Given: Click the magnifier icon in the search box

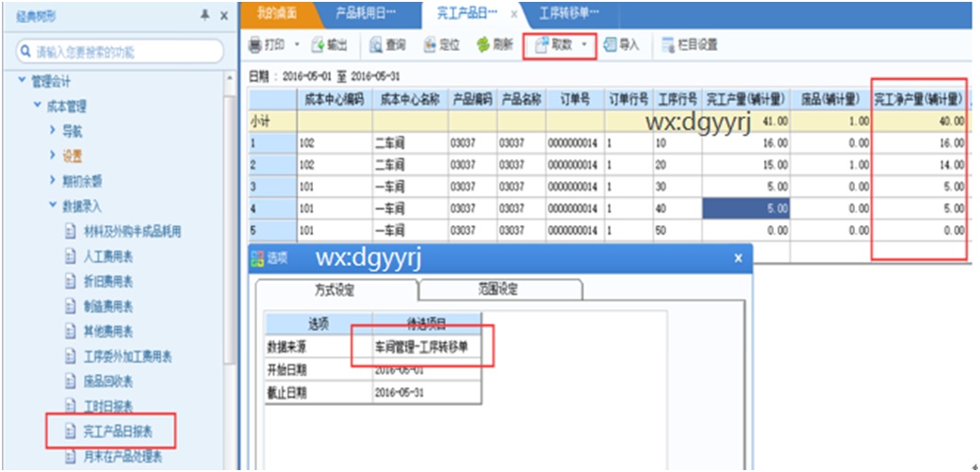Looking at the screenshot, I should 26,52.
